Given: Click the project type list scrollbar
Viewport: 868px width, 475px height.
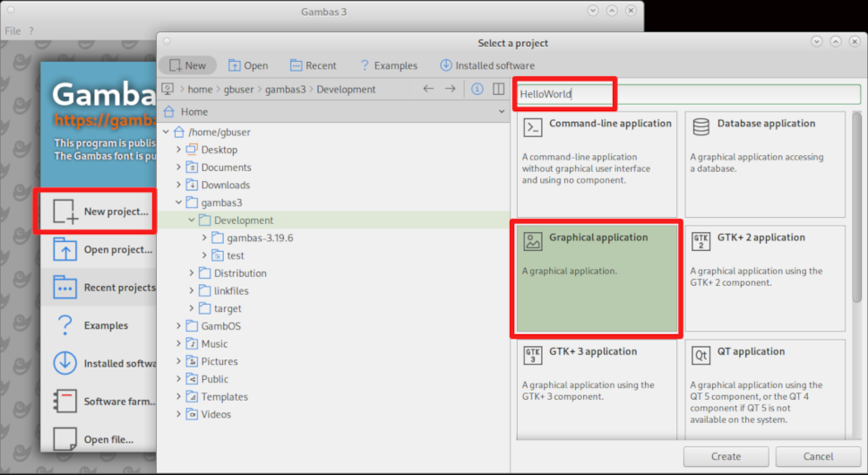Looking at the screenshot, I should point(856,207).
